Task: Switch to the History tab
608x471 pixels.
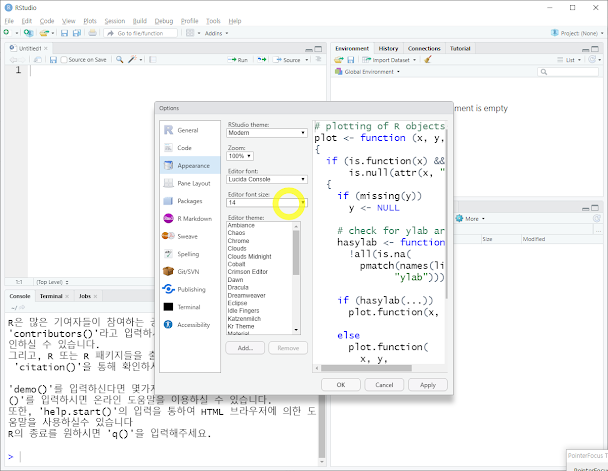Action: (x=388, y=48)
